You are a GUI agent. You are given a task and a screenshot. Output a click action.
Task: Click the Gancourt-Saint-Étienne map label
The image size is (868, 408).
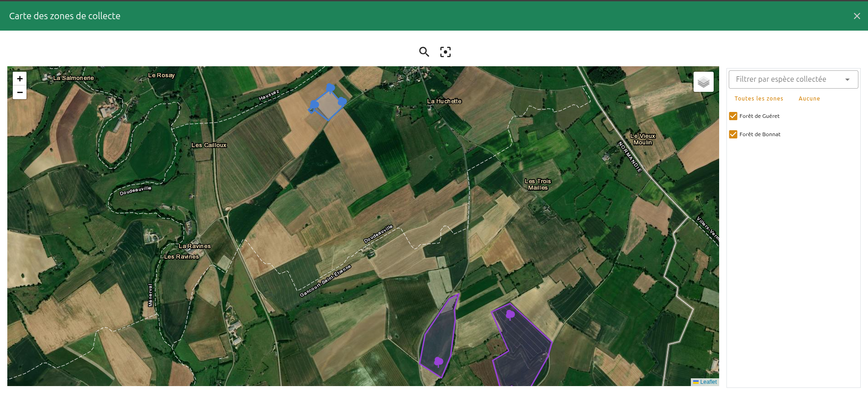[x=326, y=281]
